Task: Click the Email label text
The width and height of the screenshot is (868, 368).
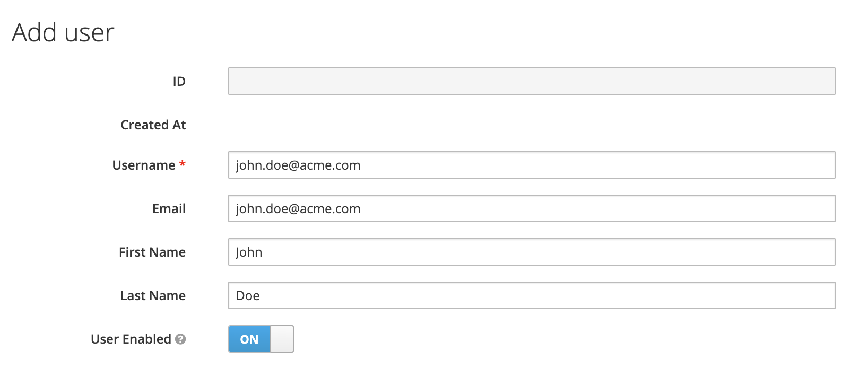Action: (169, 209)
